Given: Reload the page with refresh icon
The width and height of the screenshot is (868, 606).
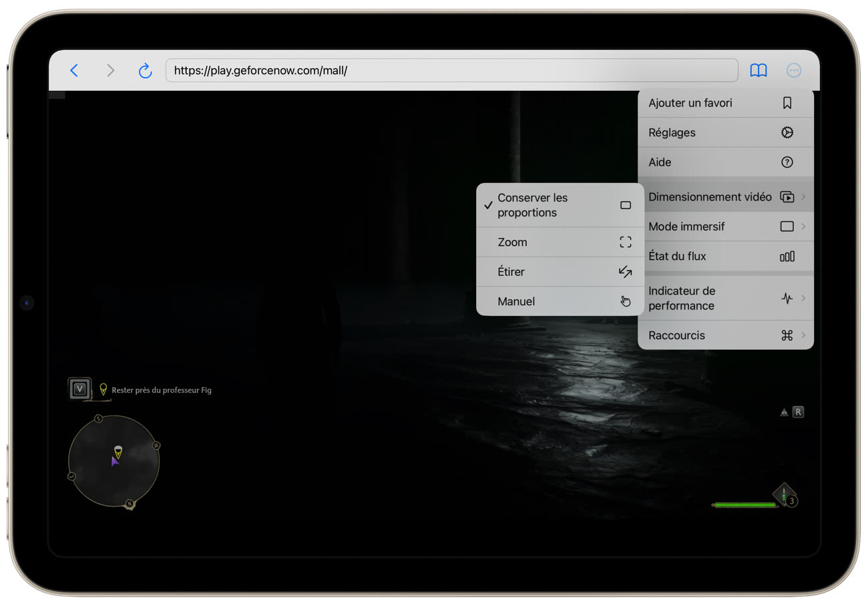Looking at the screenshot, I should tap(145, 70).
